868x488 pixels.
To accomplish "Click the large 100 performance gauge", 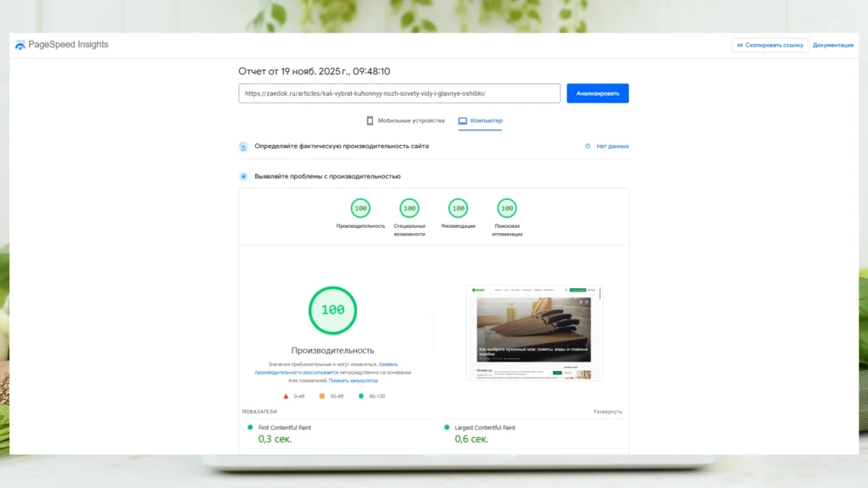I will 332,310.
